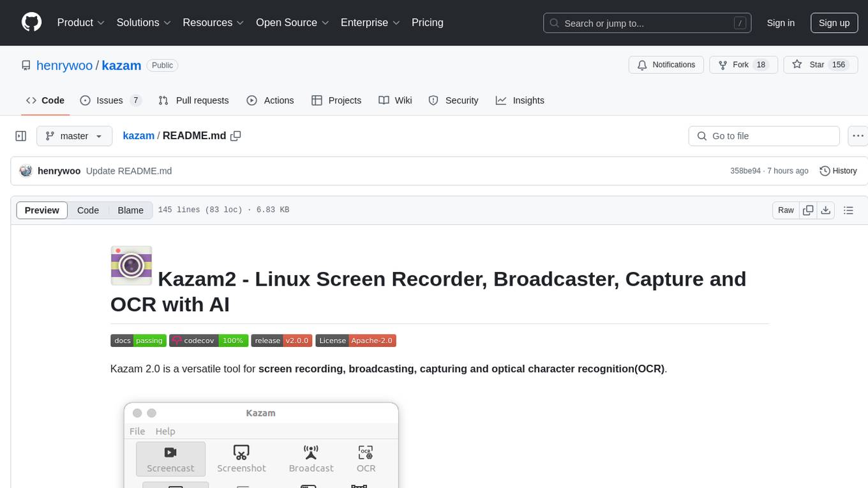Screen dimensions: 868x488
Task: Expand the file tree side panel
Action: 21,136
